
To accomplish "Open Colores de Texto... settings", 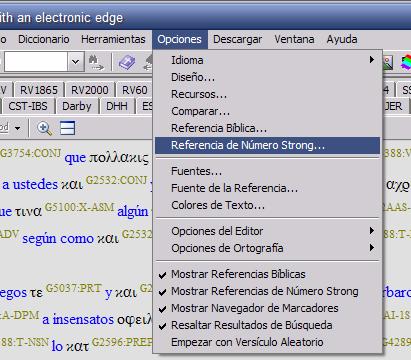I will [x=267, y=205].
